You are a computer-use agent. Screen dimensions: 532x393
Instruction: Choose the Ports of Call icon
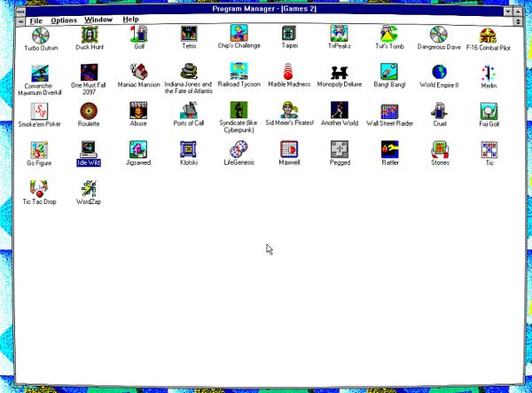[188, 110]
